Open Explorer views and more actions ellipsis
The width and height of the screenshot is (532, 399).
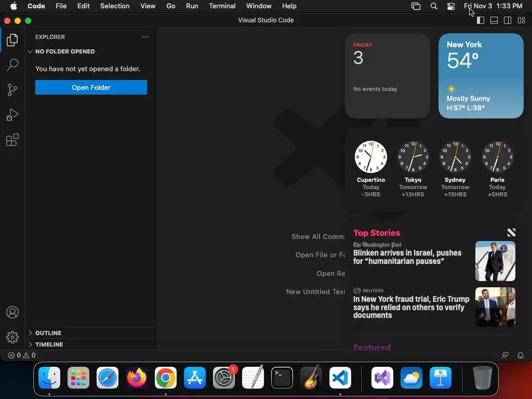(145, 37)
